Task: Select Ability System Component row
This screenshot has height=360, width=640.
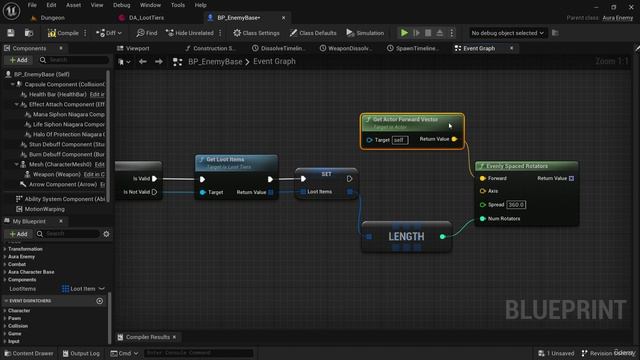Action: coord(60,199)
